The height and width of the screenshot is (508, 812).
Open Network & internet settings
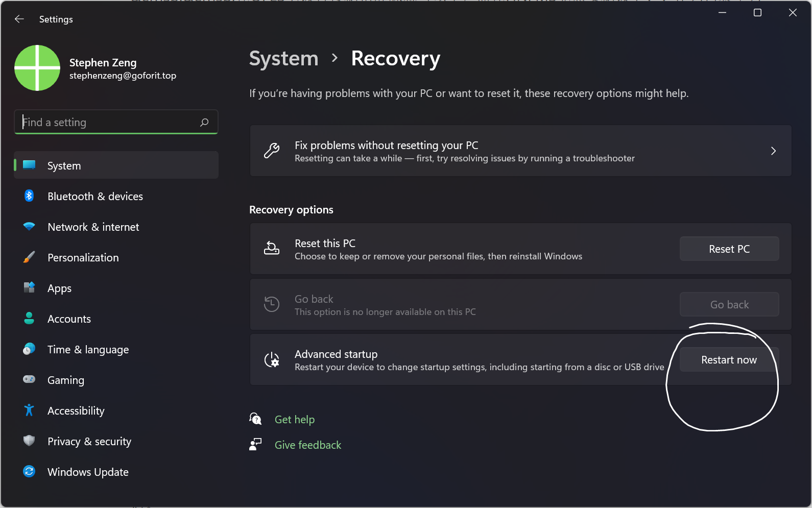pyautogui.click(x=116, y=227)
